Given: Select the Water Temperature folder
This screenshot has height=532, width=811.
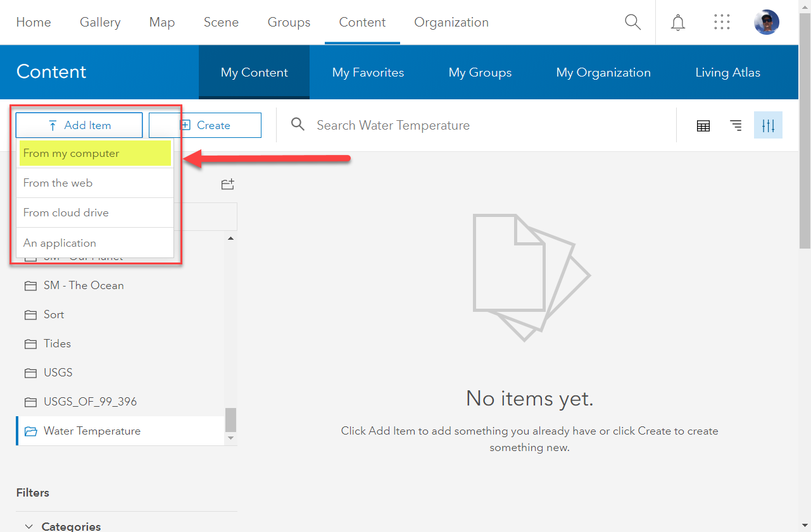Looking at the screenshot, I should (x=120, y=431).
